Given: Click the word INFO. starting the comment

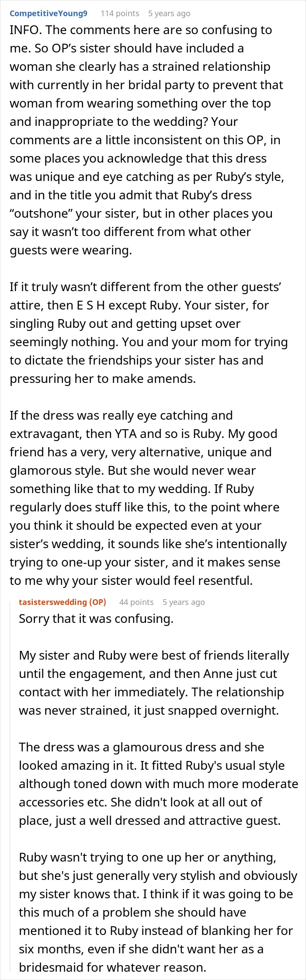Looking at the screenshot, I should pos(25,30).
